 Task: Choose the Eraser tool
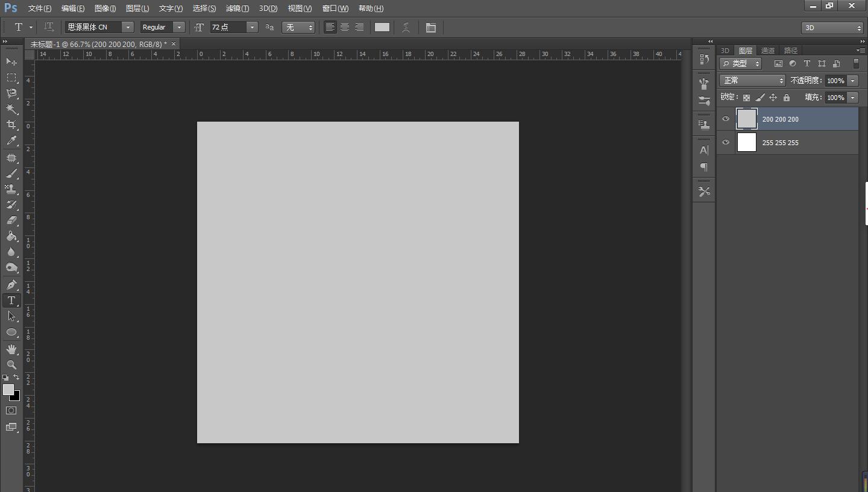tap(11, 220)
